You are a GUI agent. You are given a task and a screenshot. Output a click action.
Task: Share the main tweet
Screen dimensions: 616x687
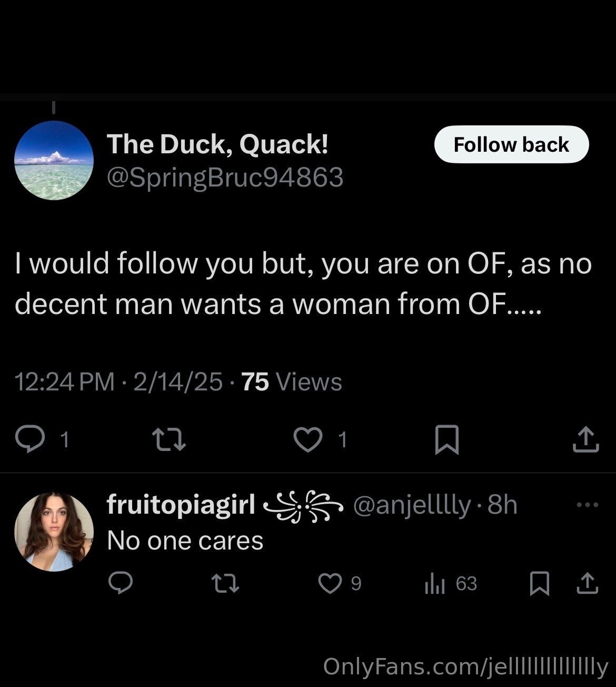point(585,439)
